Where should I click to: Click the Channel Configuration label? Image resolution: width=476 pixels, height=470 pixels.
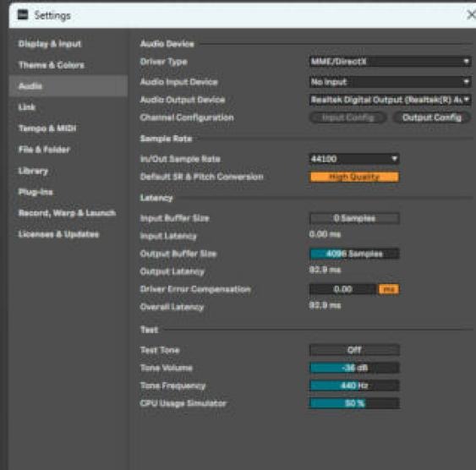[187, 117]
